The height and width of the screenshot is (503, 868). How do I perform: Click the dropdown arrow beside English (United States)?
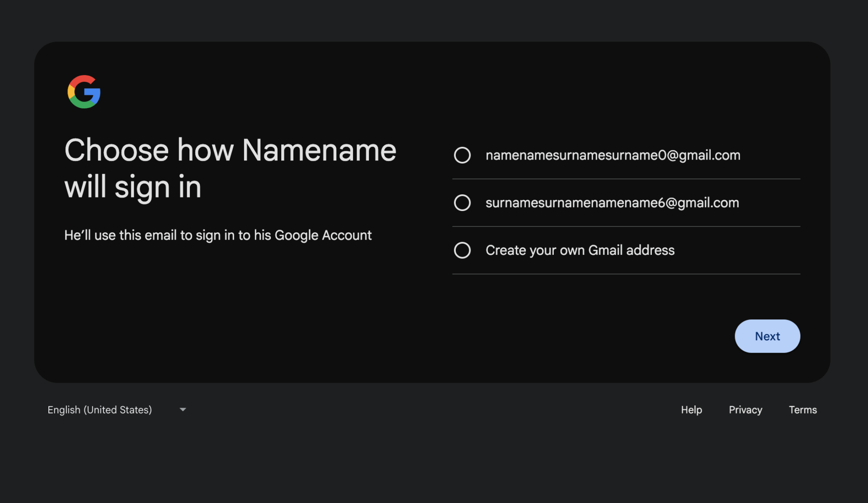(x=182, y=409)
